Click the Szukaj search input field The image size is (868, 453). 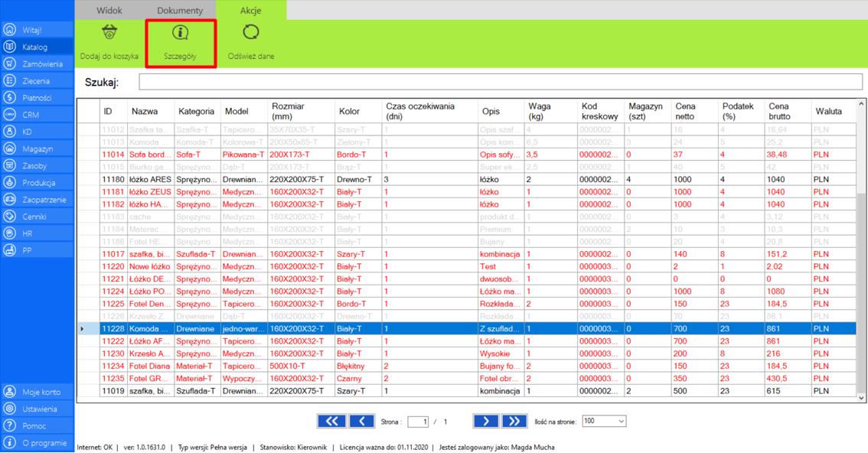[500, 82]
